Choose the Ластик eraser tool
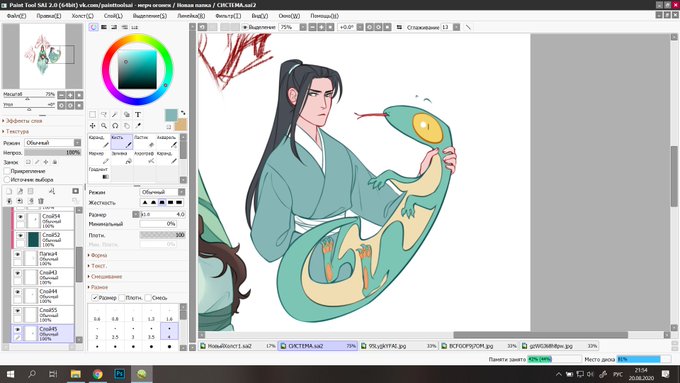The image size is (680, 383). click(144, 141)
